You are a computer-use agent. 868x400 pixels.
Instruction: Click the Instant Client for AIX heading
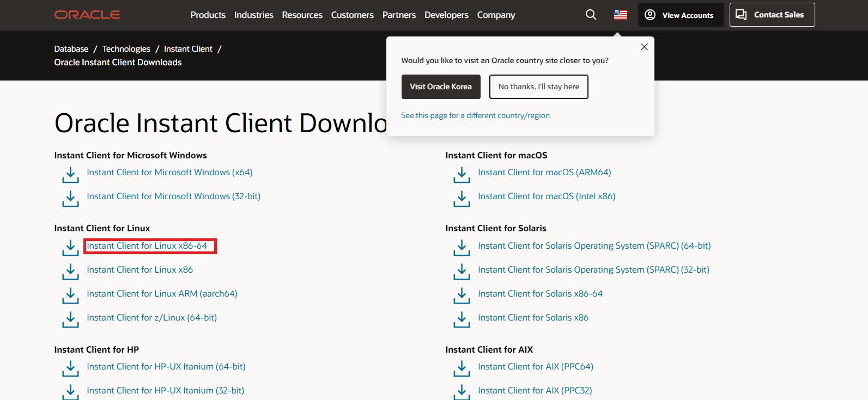pyautogui.click(x=489, y=349)
